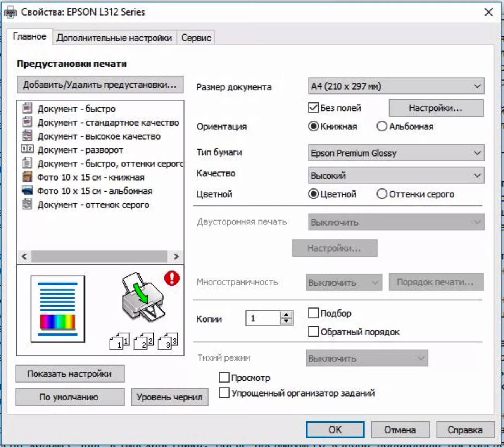Click the page stack icon numbered 1

coord(119,341)
